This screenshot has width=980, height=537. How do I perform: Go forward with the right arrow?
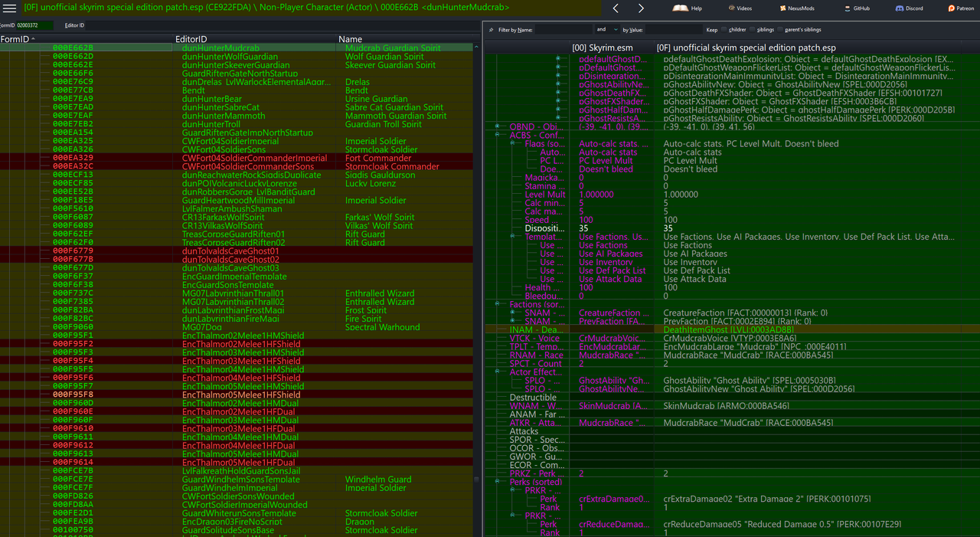coord(641,8)
